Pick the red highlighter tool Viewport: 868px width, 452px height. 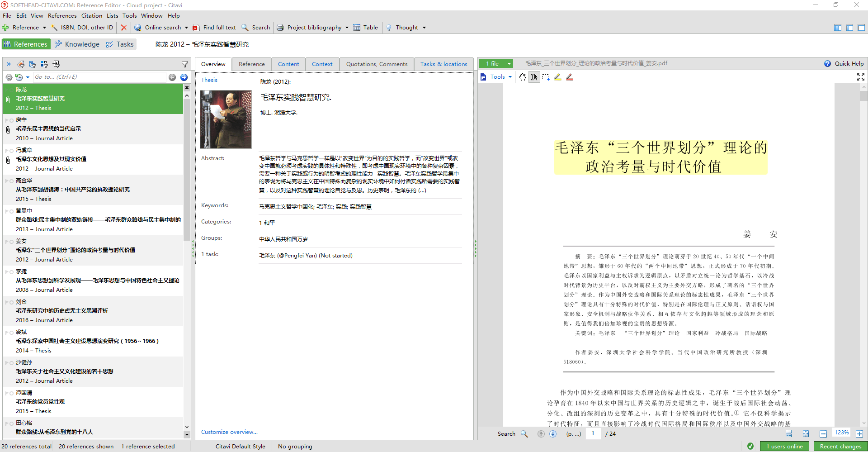pos(570,77)
